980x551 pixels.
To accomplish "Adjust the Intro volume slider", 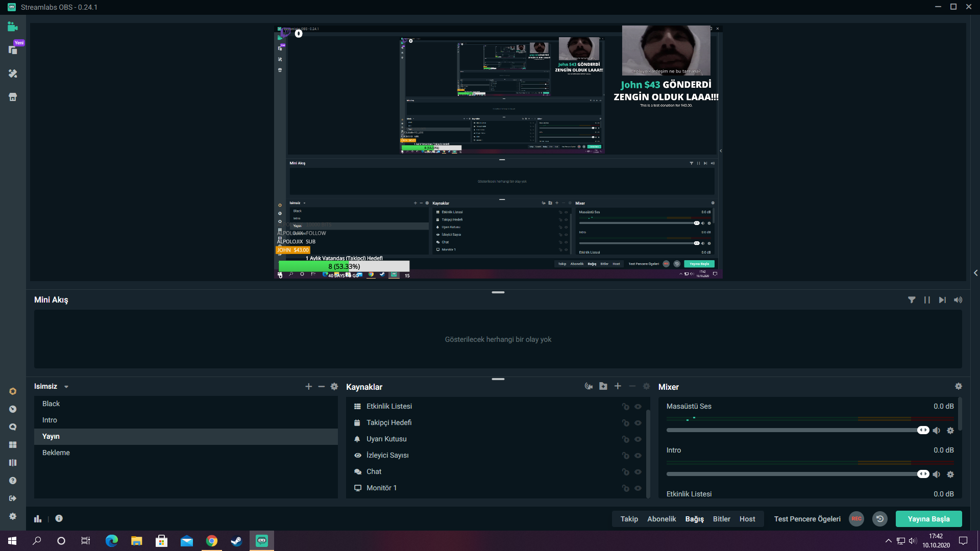I will [923, 474].
